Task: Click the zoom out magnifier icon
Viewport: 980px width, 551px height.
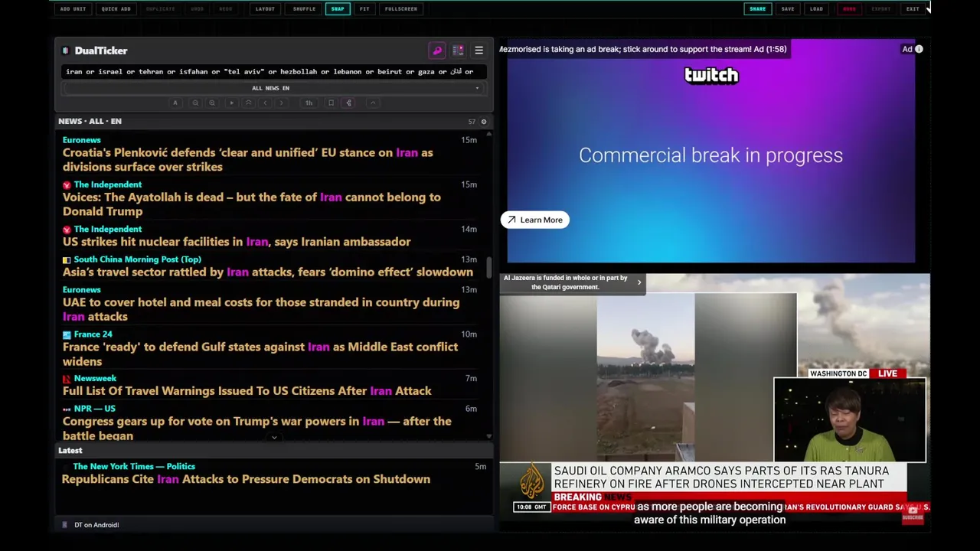Action: tap(195, 103)
